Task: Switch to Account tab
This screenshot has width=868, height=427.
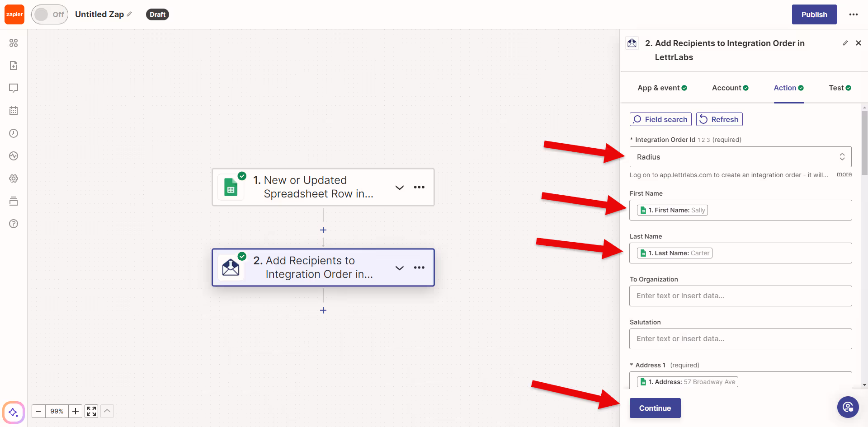Action: (x=730, y=88)
